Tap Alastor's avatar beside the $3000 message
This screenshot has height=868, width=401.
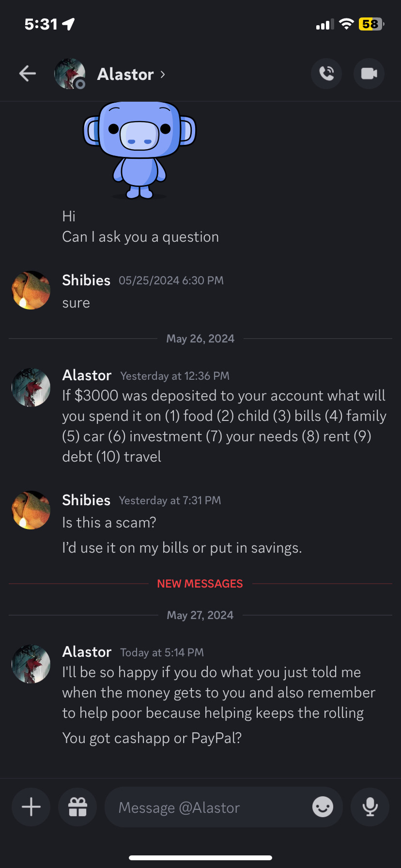coord(31,387)
